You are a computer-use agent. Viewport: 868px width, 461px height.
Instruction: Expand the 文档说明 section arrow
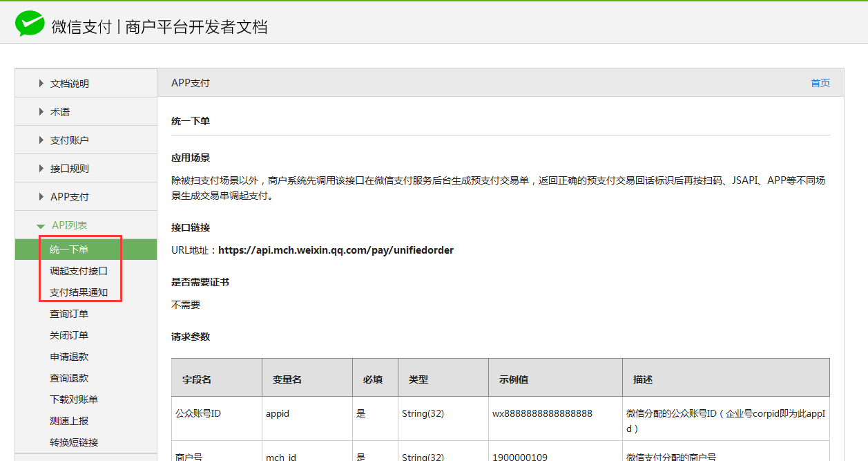click(x=41, y=84)
